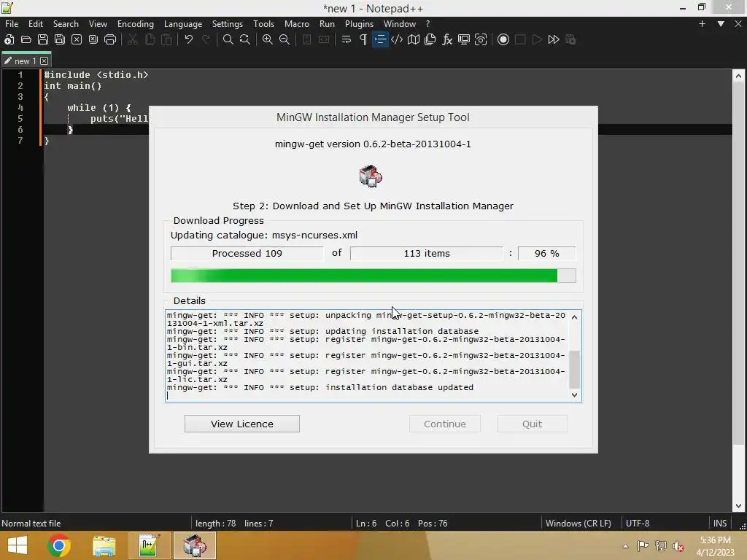Click inside the Details log text area
This screenshot has height=560, width=747.
[x=367, y=355]
